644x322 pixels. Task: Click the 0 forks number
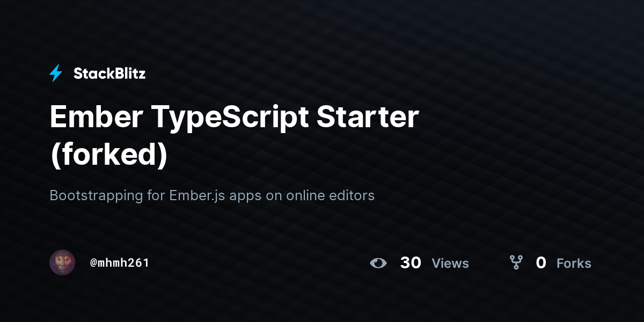[x=541, y=263]
